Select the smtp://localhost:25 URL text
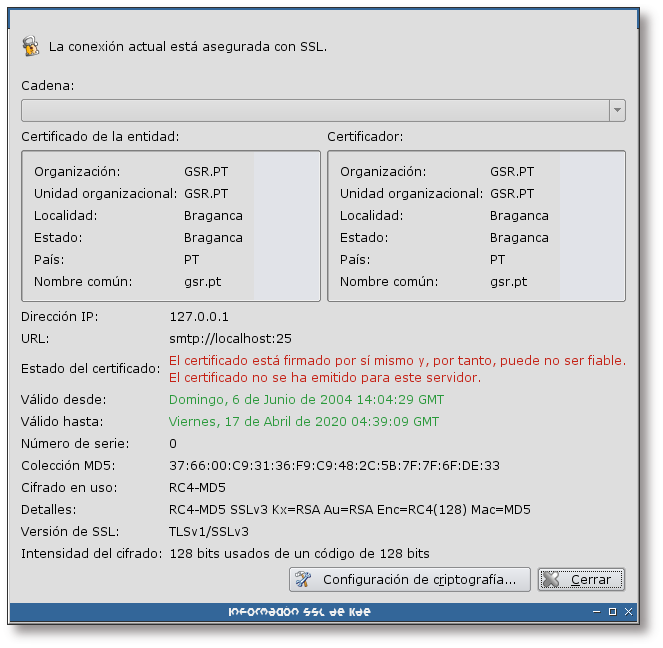663x648 pixels. [230, 339]
